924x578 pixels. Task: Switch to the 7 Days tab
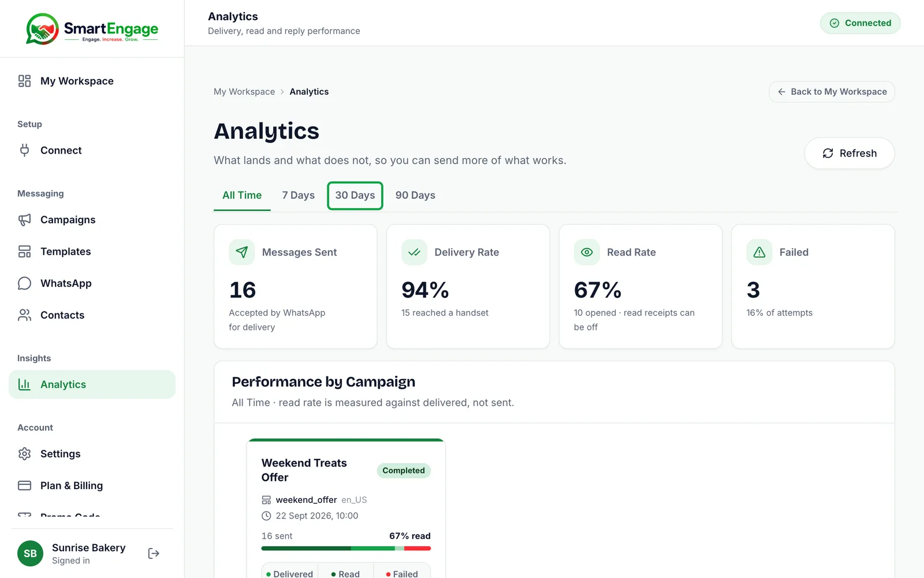299,195
